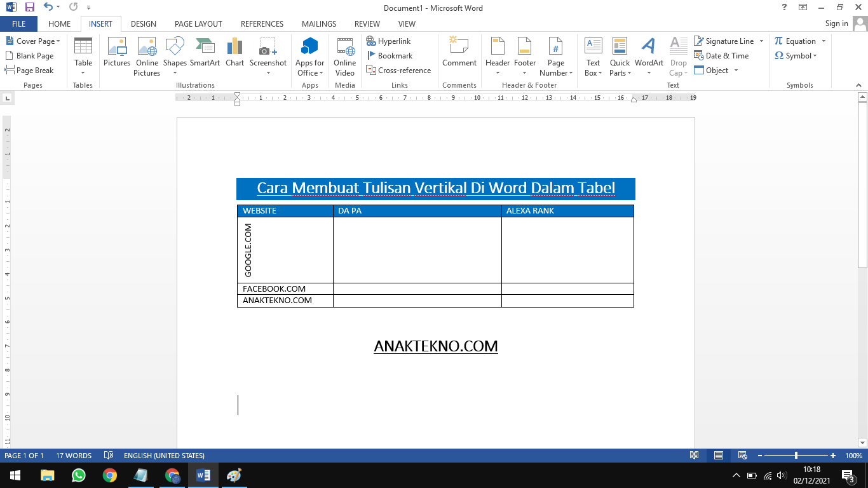The image size is (868, 488).
Task: Open Ribbon Display Options
Action: click(x=803, y=8)
